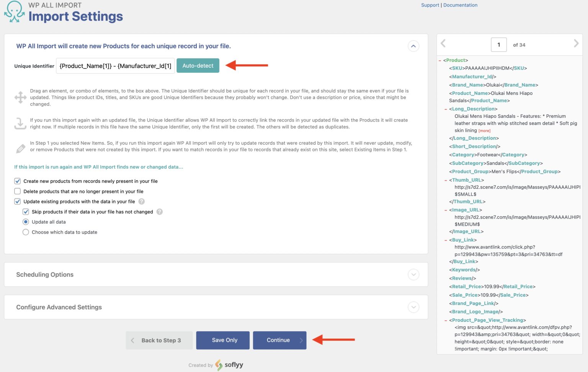Click the WP All Import octopus logo
The height and width of the screenshot is (372, 588).
tap(15, 12)
